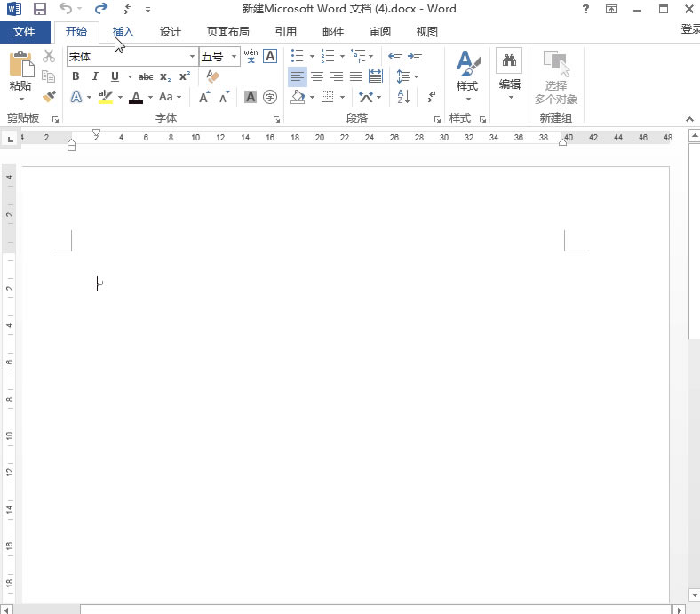Image resolution: width=700 pixels, height=614 pixels.
Task: Align text right
Action: pyautogui.click(x=337, y=76)
